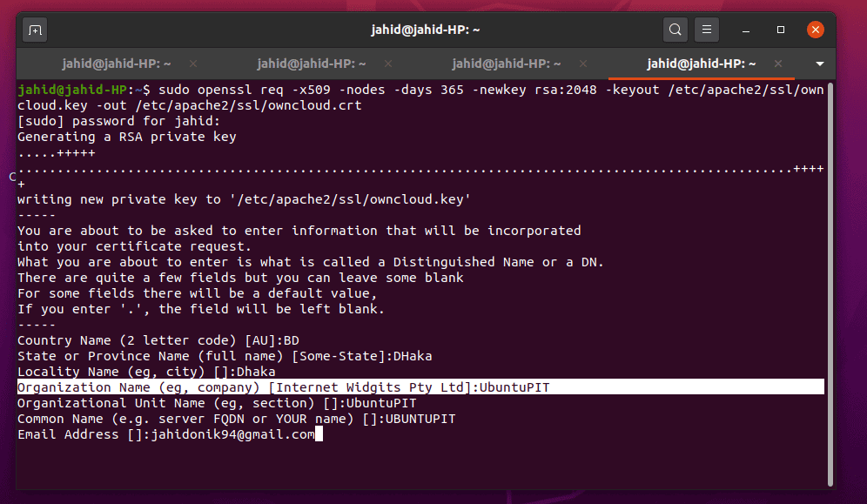
Task: Click the terminal vertical scrollbar
Action: 830,284
